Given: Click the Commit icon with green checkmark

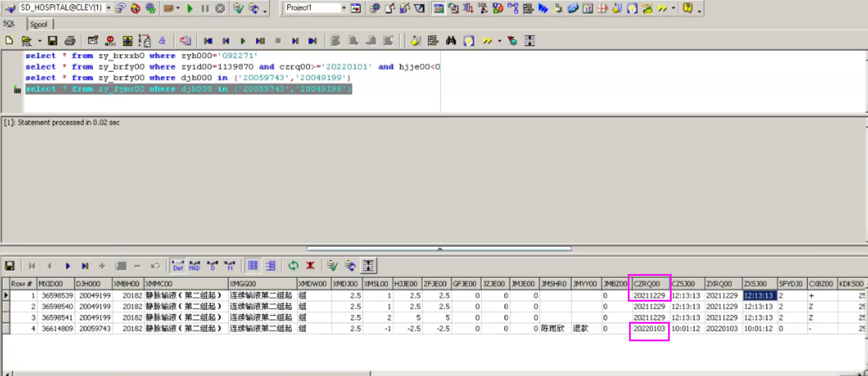Looking at the screenshot, I should (x=238, y=8).
